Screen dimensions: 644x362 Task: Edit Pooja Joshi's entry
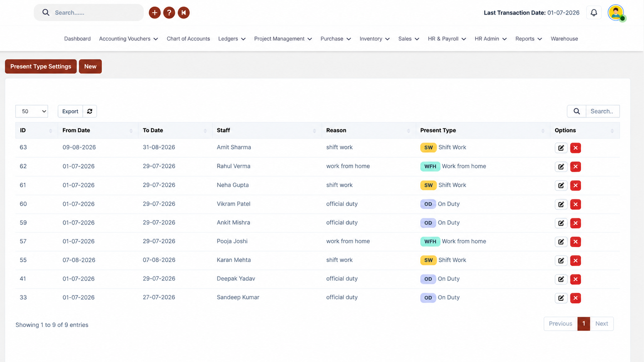[x=561, y=242]
